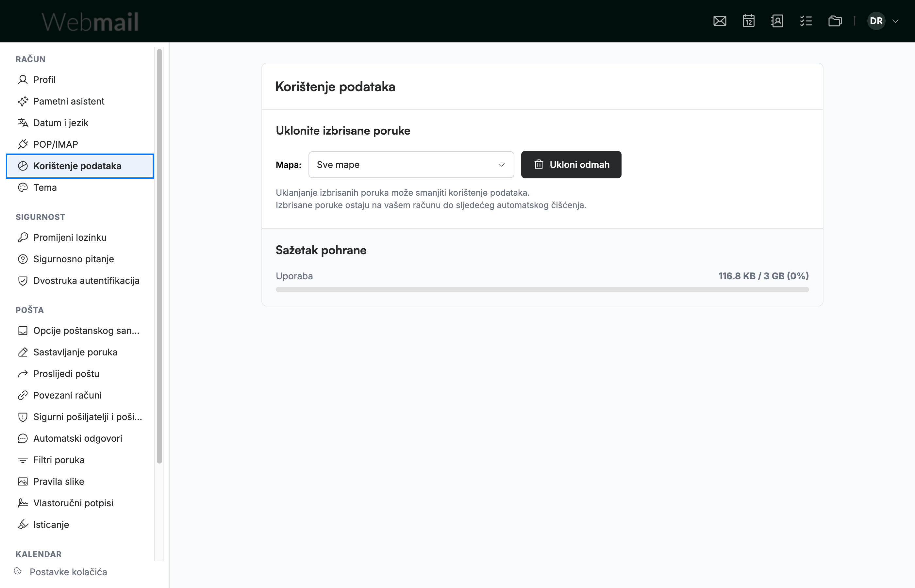Image resolution: width=915 pixels, height=588 pixels.
Task: Click the palette icon next to Tema
Action: (23, 188)
